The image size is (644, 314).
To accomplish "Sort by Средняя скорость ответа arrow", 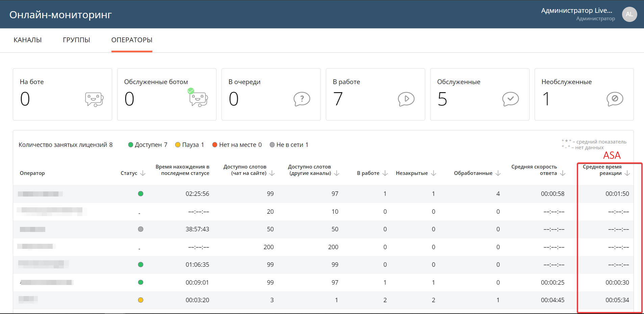I will (x=563, y=173).
